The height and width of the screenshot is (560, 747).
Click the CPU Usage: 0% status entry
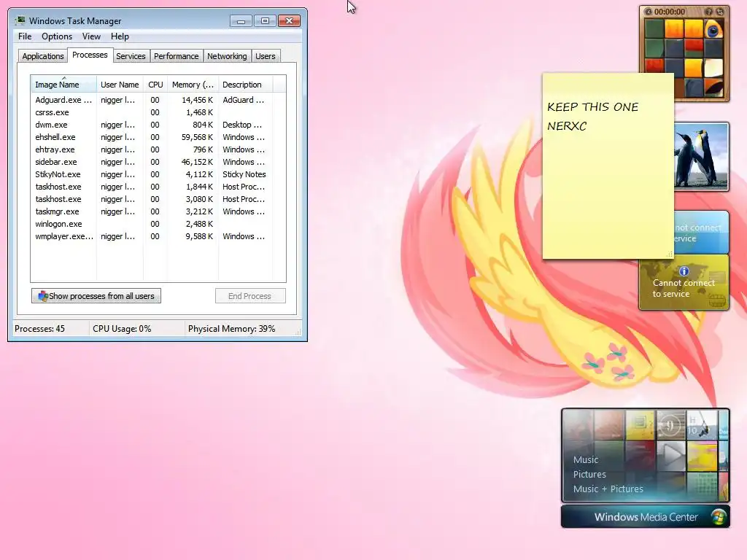[x=122, y=329]
